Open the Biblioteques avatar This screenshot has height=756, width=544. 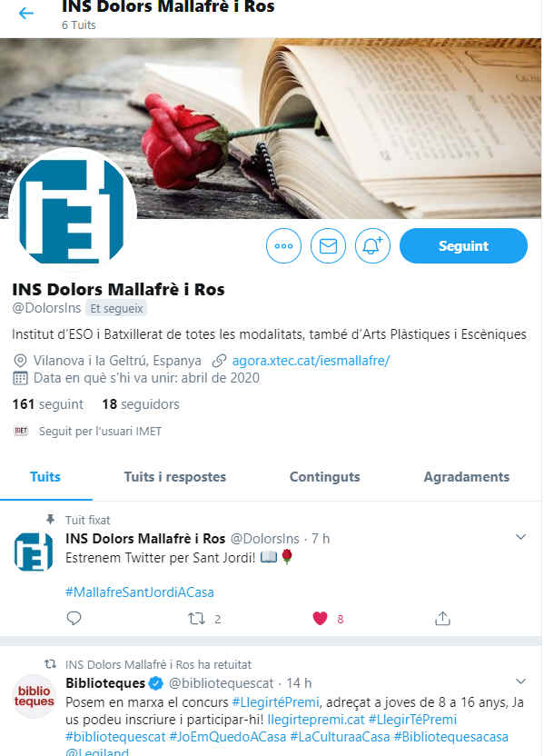click(34, 696)
